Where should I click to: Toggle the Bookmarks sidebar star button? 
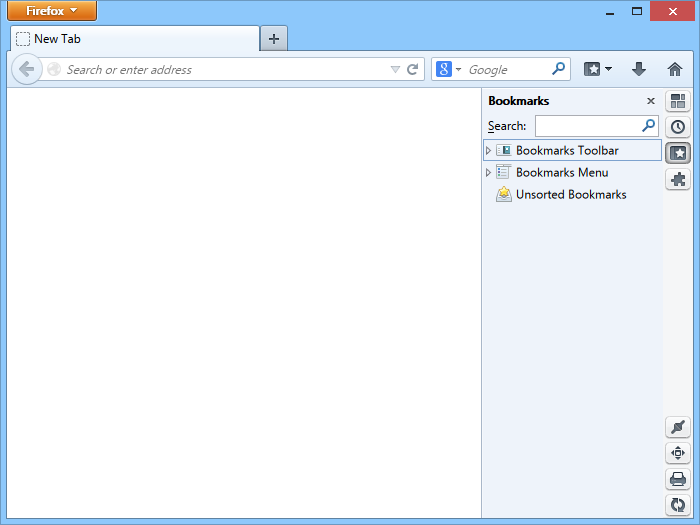678,153
